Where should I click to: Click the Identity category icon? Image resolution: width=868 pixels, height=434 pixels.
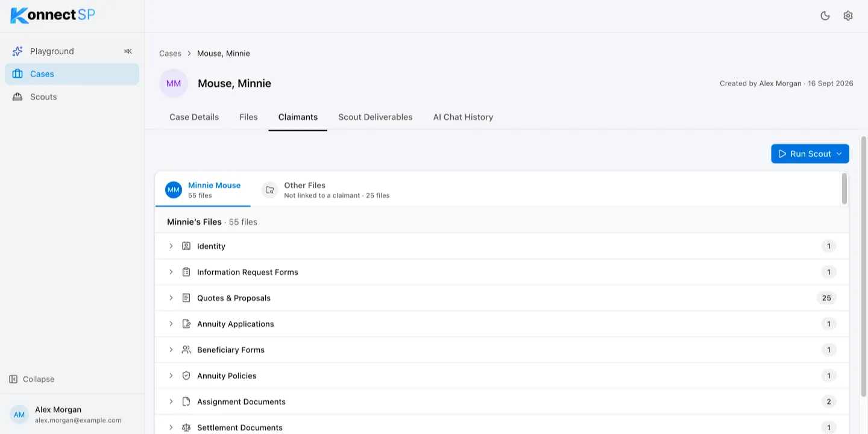(x=186, y=246)
